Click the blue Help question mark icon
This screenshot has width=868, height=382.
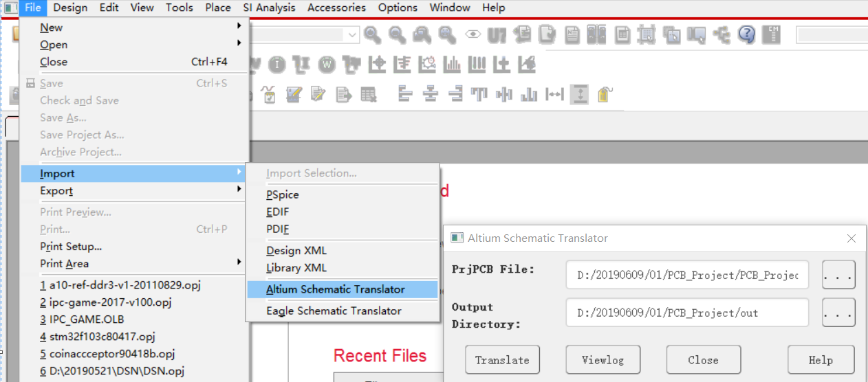point(746,34)
